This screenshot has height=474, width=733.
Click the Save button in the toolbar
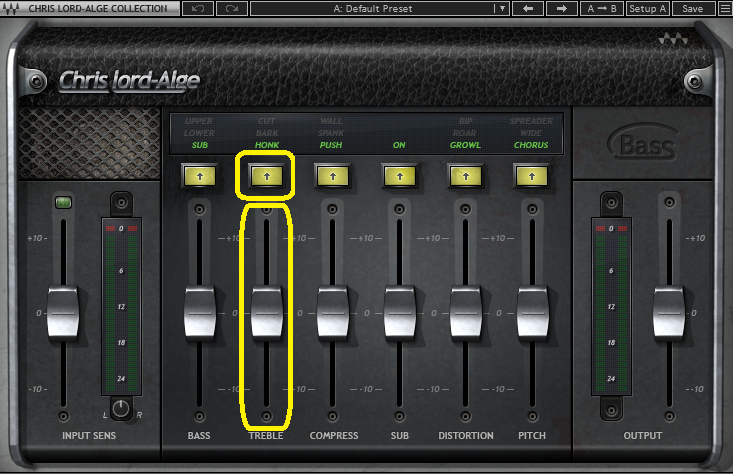pos(692,9)
